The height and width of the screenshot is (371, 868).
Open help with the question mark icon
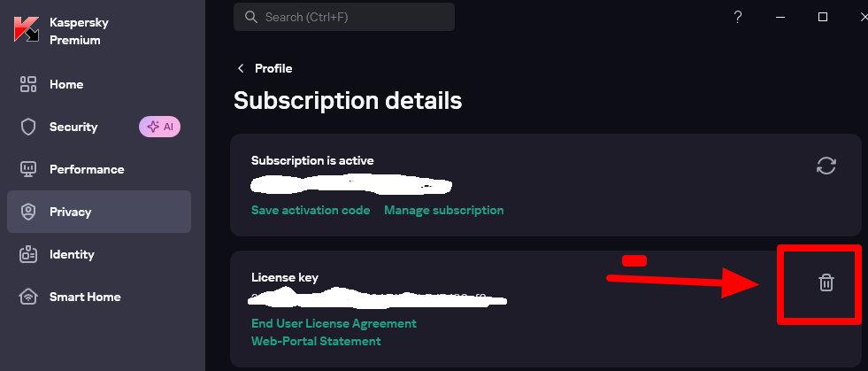[x=738, y=17]
